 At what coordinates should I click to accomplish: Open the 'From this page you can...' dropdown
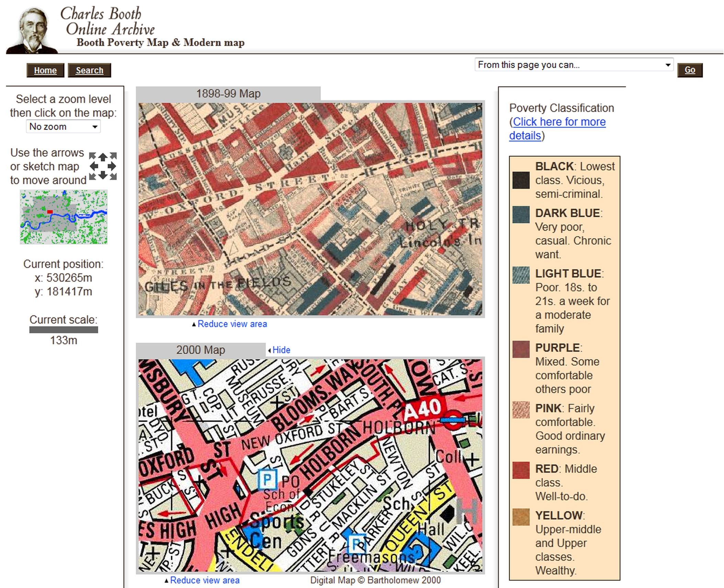(x=574, y=65)
